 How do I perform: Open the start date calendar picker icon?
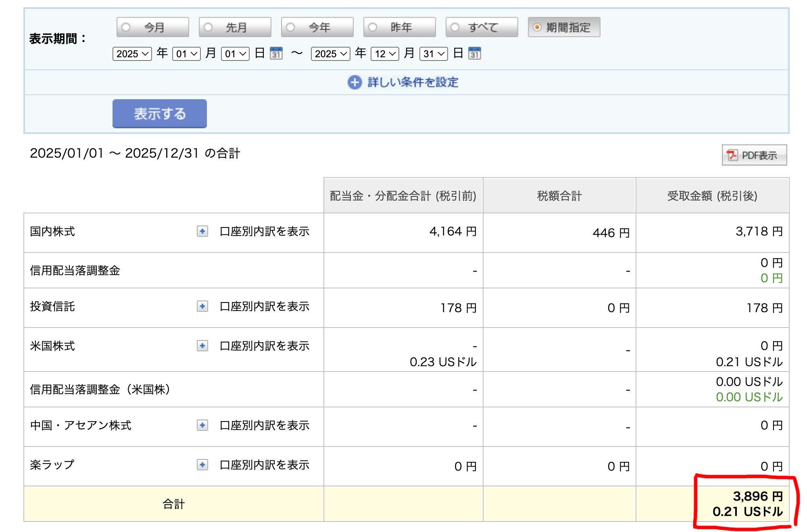tap(276, 53)
